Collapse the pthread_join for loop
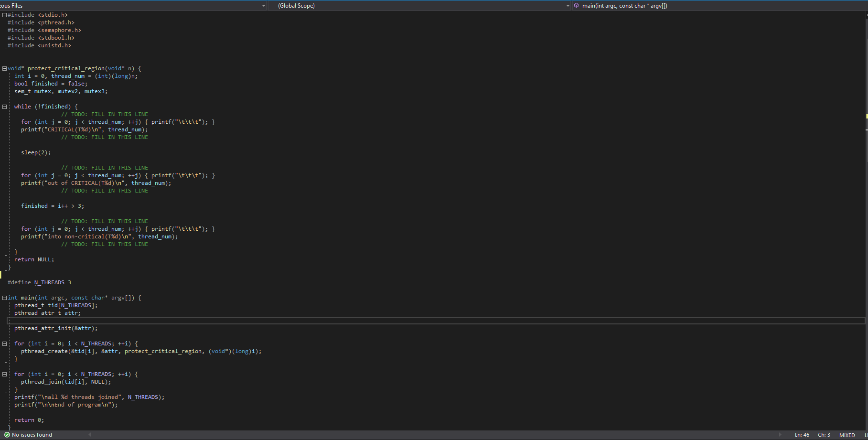The width and height of the screenshot is (868, 440). point(4,374)
